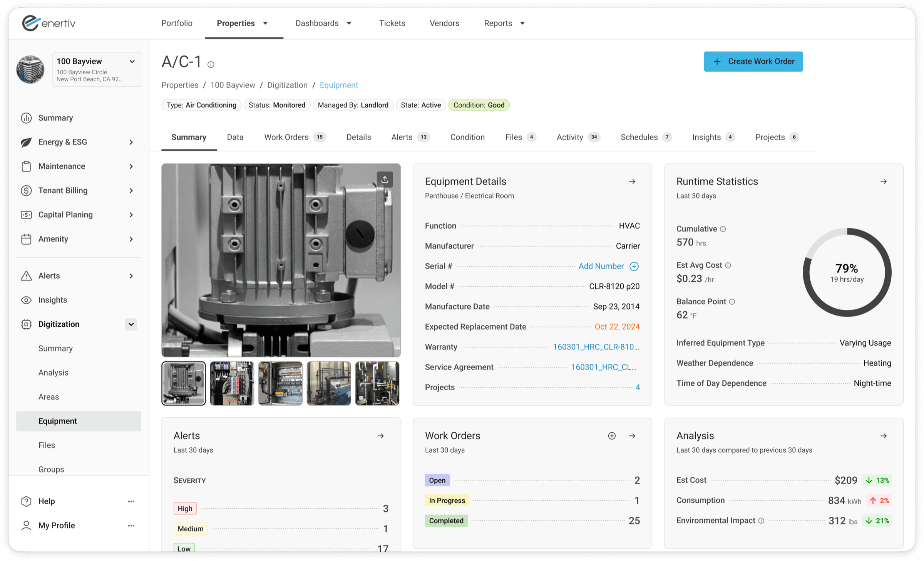Open Analysis under Digitization
This screenshot has height=561, width=924.
point(54,373)
